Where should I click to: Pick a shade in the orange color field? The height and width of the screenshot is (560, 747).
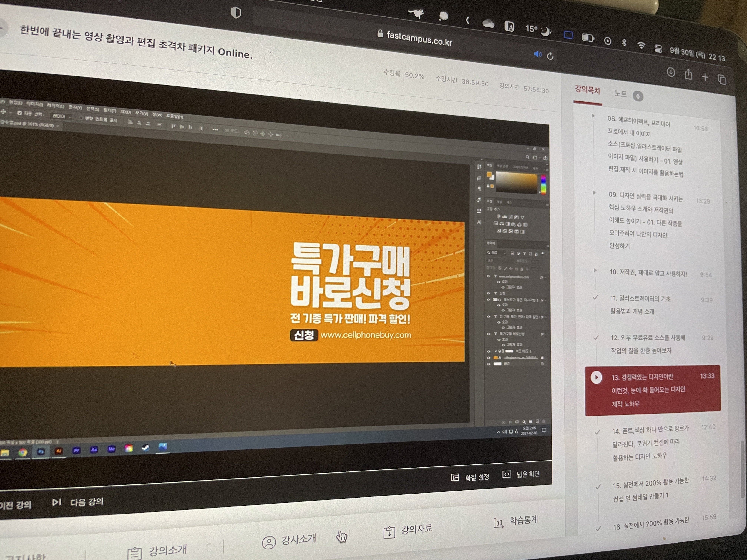point(516,183)
